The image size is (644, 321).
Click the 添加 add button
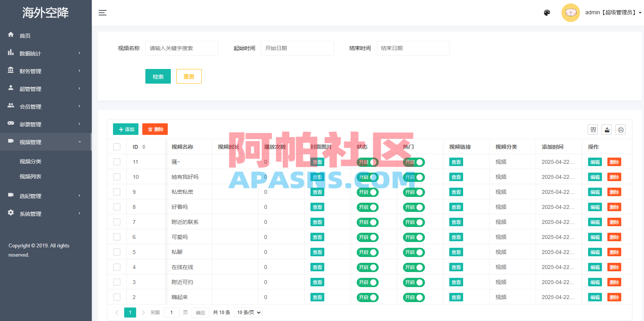(126, 129)
